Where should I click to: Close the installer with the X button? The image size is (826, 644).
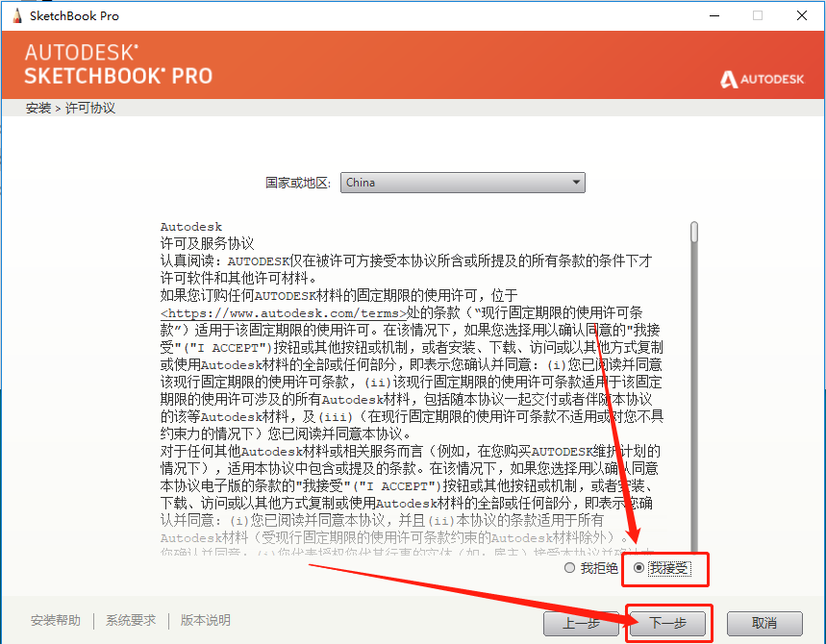[x=801, y=15]
